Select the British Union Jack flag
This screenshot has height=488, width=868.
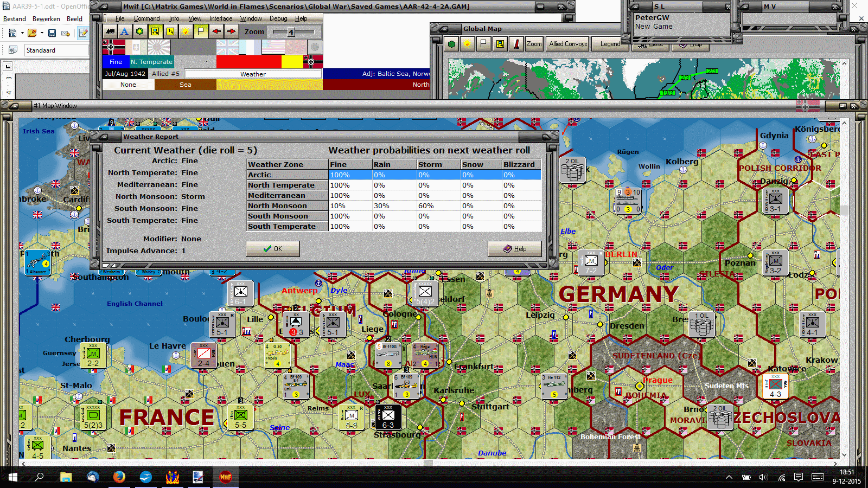[227, 47]
